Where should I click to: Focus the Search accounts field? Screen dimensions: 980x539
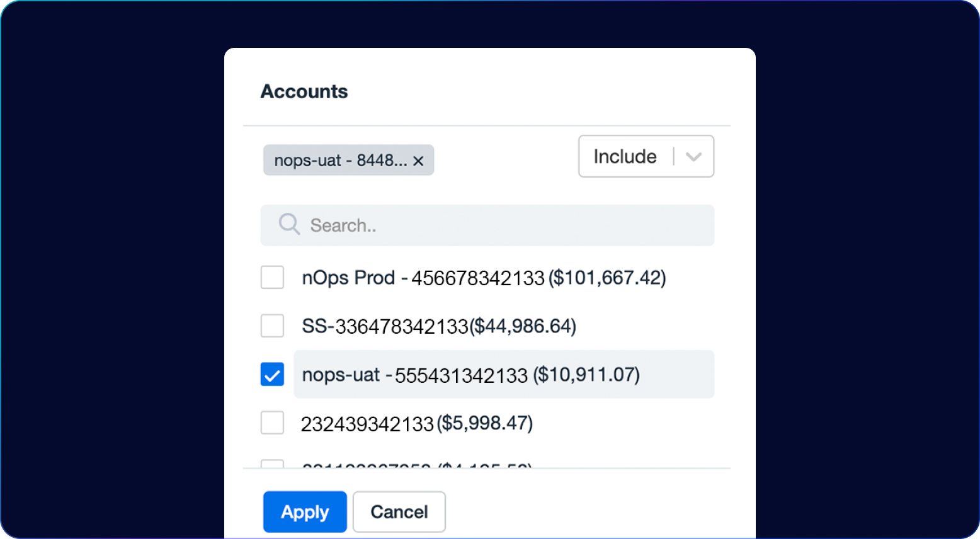coord(487,225)
